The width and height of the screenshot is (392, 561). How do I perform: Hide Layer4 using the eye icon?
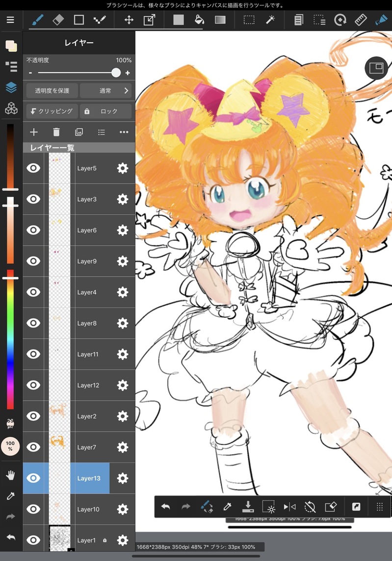(33, 292)
